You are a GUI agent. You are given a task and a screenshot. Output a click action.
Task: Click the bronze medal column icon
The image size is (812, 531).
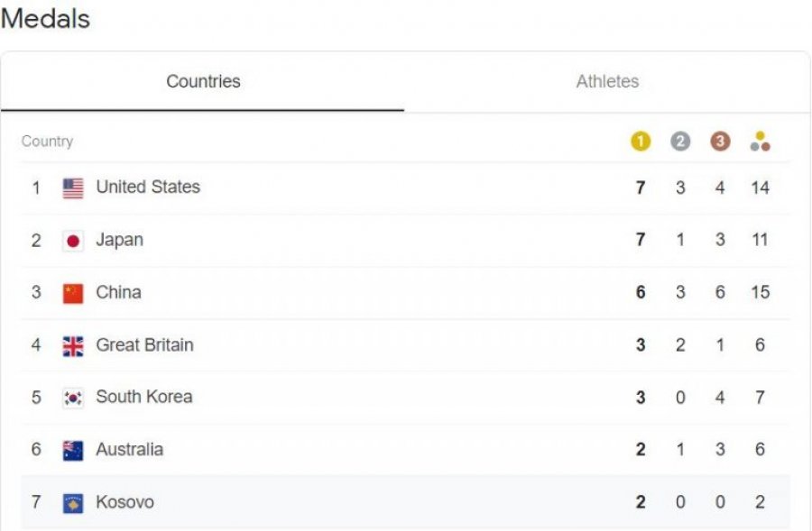[x=720, y=142]
